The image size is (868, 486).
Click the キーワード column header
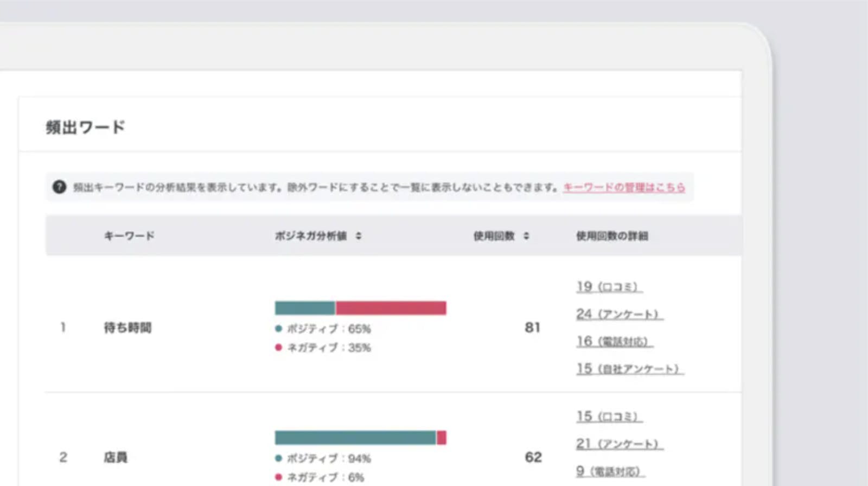point(129,236)
